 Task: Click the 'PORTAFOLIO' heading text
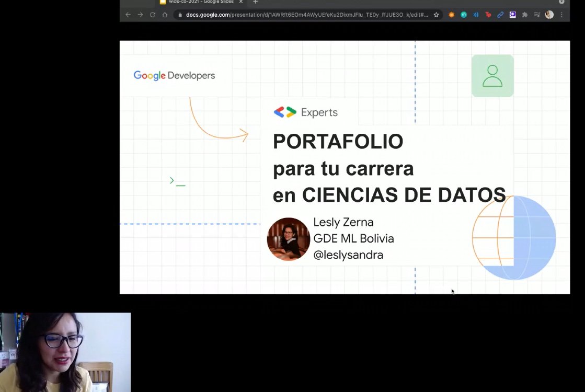338,141
